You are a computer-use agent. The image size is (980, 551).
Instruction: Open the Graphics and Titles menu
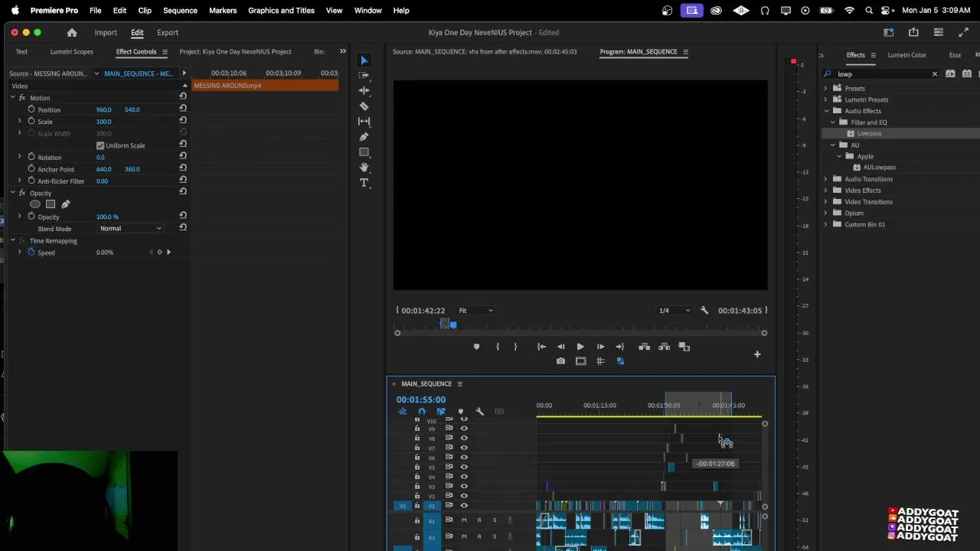pyautogui.click(x=281, y=10)
